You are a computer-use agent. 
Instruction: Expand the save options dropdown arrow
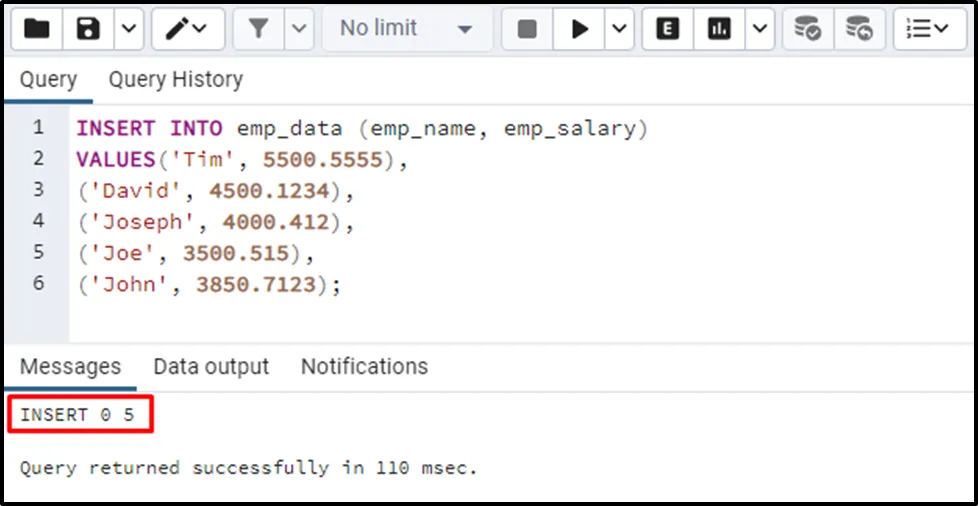128,29
